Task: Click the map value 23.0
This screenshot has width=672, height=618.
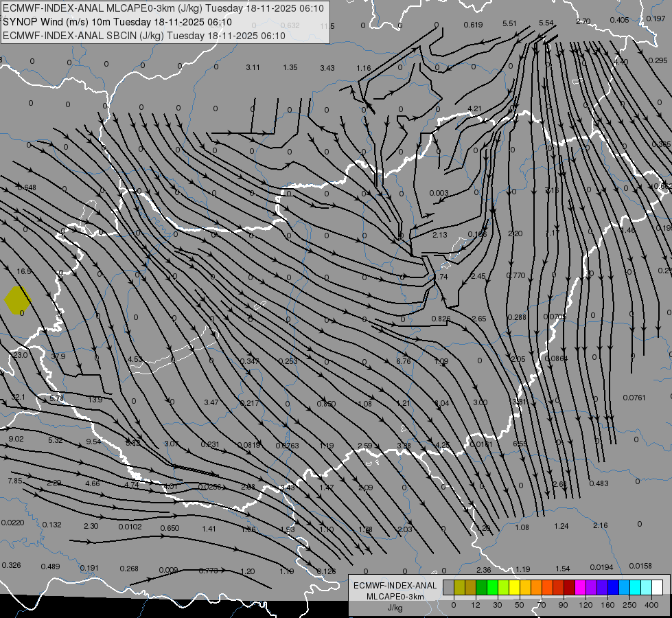Action: coord(20,355)
